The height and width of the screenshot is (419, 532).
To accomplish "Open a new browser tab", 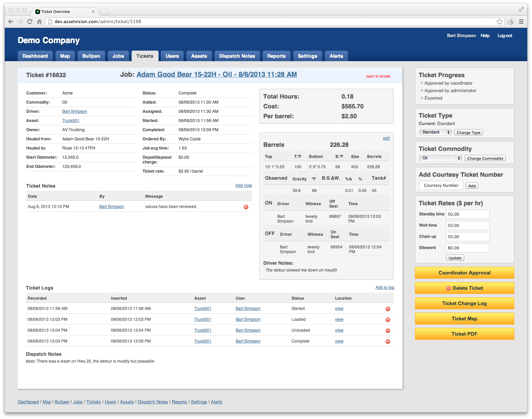I will [104, 12].
